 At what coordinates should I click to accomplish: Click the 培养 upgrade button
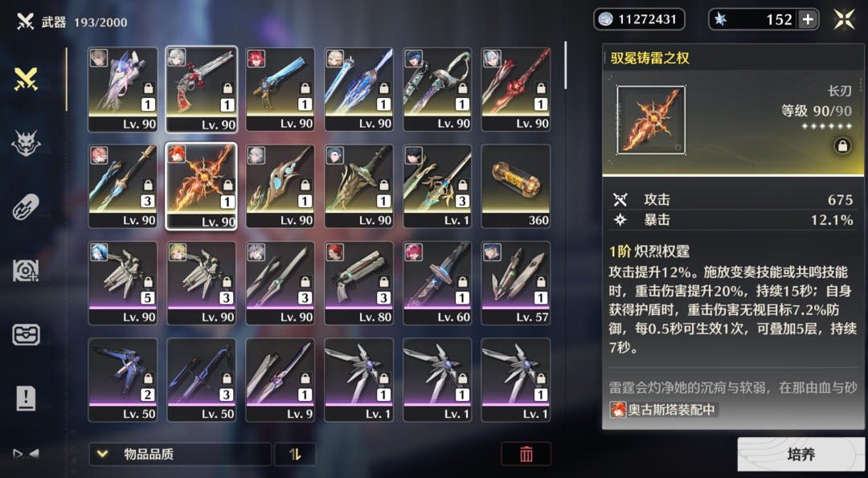(801, 455)
